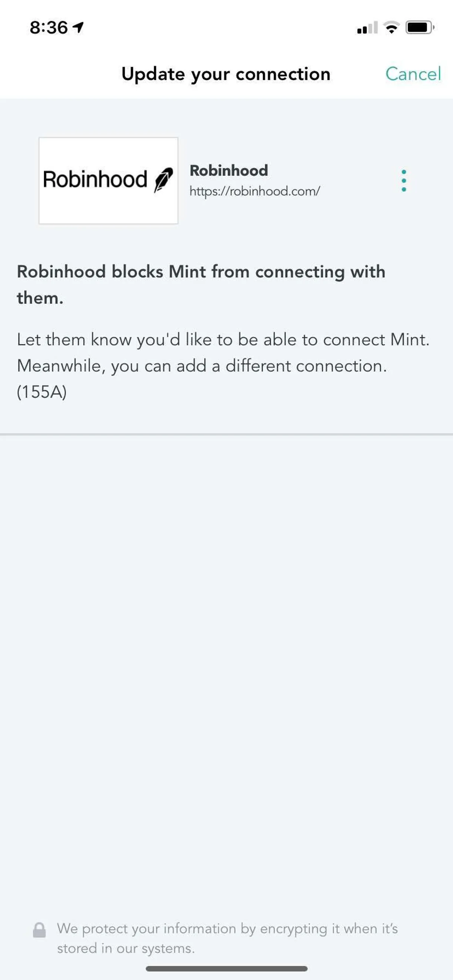Viewport: 453px width, 980px height.
Task: Click the feather icon in the Robinhood logo
Action: point(164,180)
